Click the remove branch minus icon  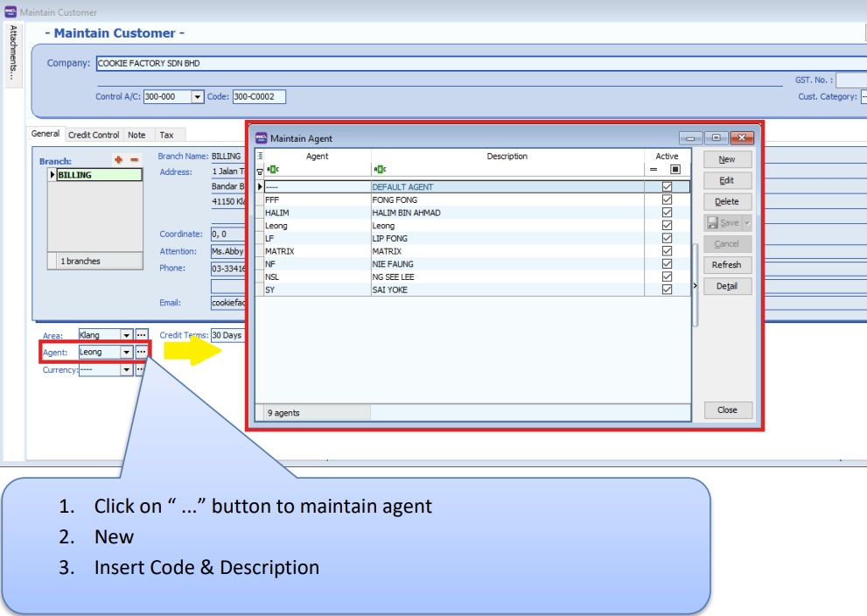pos(134,161)
